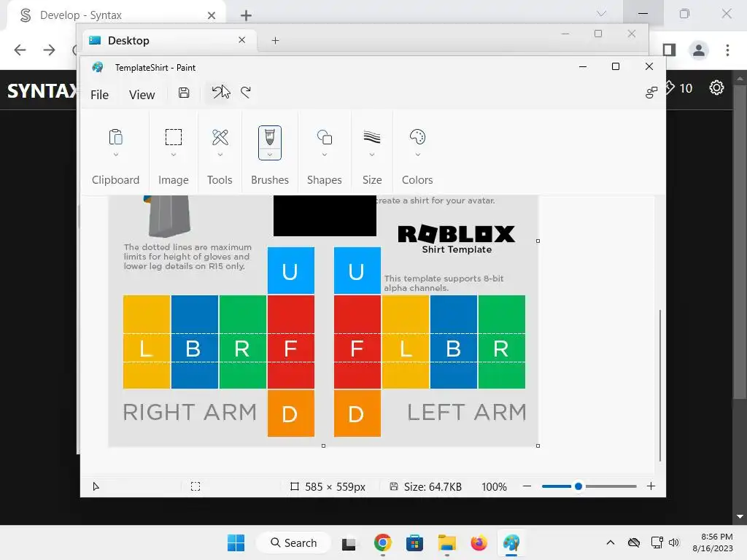This screenshot has width=747, height=560.
Task: Open the Chrome side panel icon
Action: coord(669,50)
